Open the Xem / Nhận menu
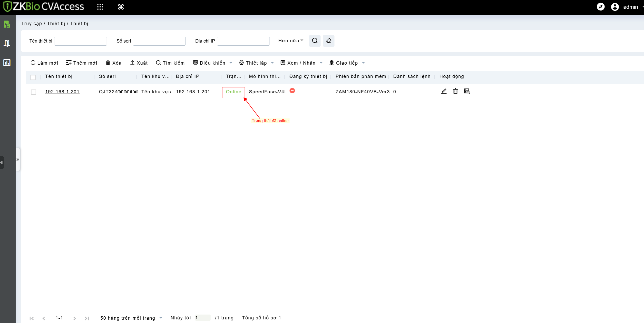Viewport: 644px width, 323px height. pos(301,63)
